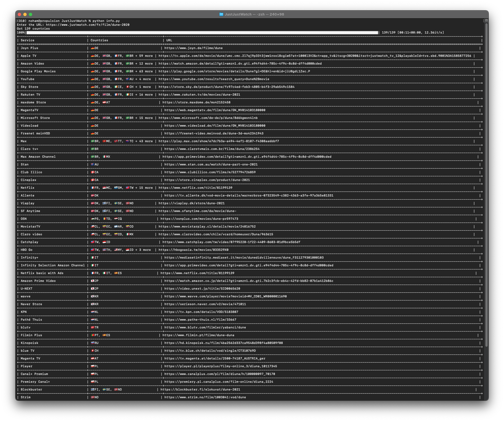The image size is (504, 421).
Task: Click the Japan flag beside Amazon Prime Video
Action: 92,281
